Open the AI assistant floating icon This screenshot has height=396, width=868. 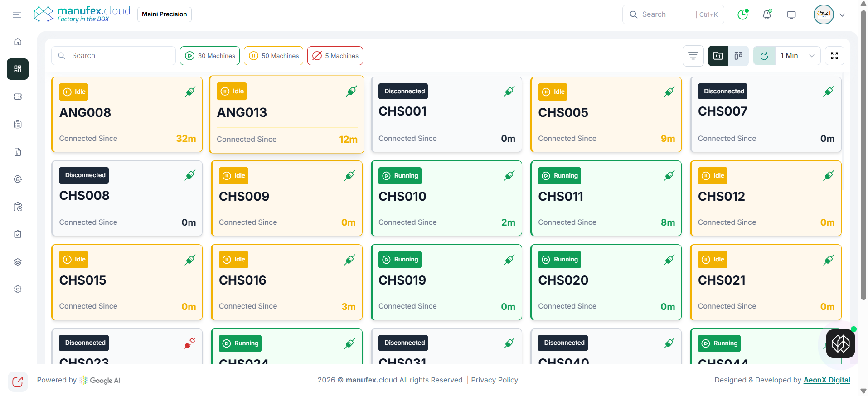(840, 343)
